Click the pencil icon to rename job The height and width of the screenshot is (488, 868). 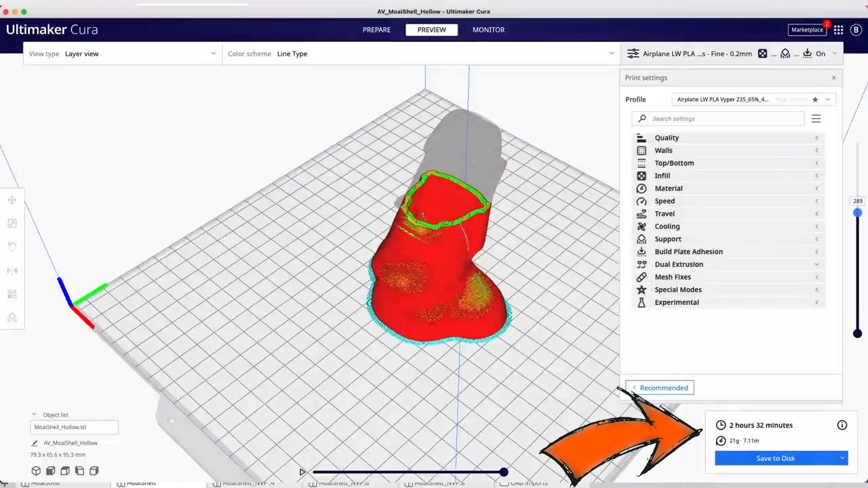coord(35,443)
